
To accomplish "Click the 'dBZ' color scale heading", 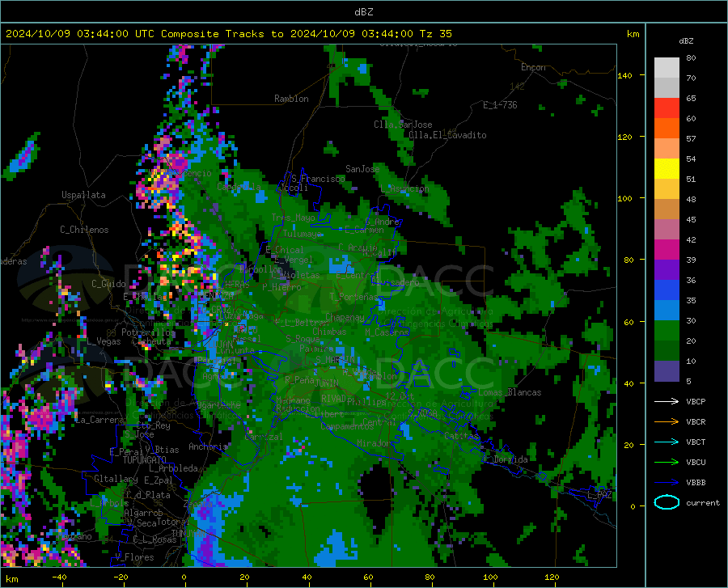I will [686, 40].
